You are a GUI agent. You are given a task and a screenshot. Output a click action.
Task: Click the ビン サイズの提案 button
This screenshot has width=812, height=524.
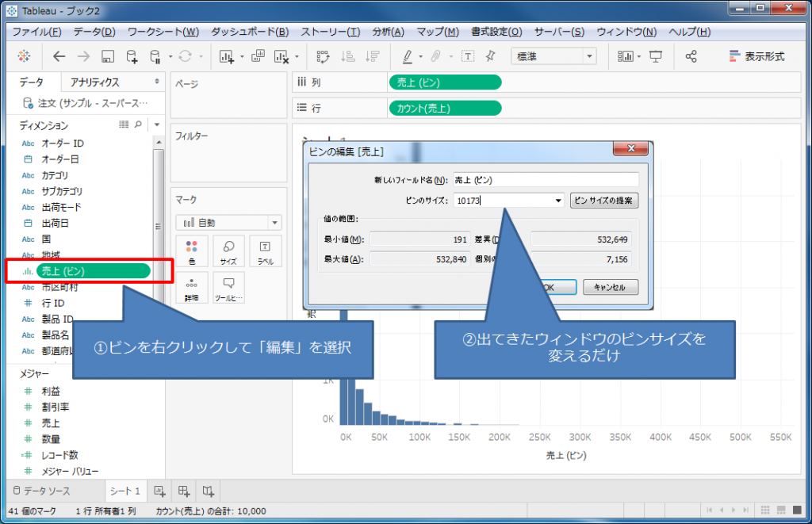tap(604, 201)
